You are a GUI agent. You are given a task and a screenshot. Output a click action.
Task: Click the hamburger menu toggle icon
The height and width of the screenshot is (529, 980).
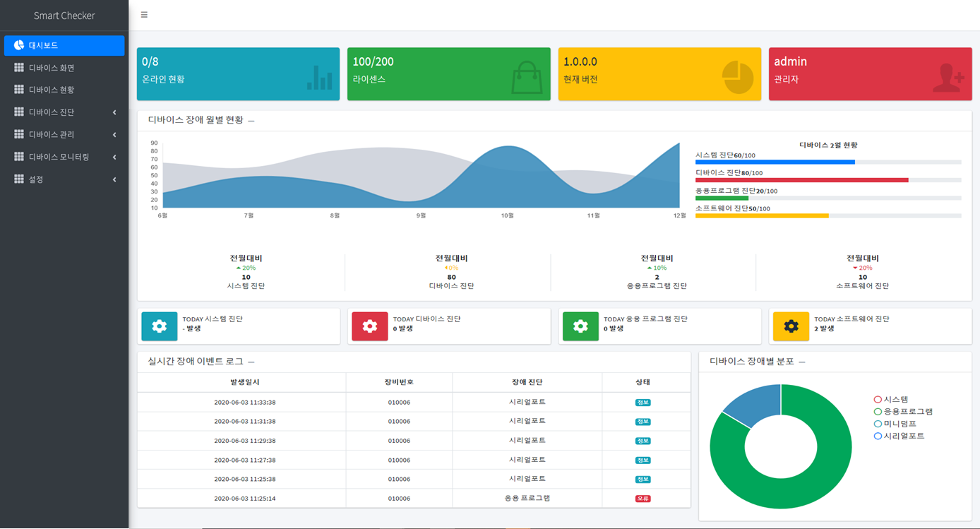(144, 15)
